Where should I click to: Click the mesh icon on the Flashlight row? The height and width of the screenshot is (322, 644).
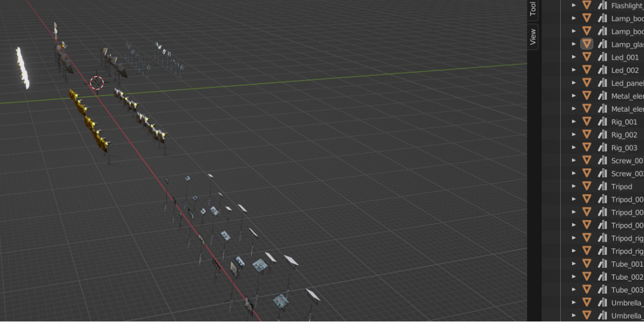586,5
